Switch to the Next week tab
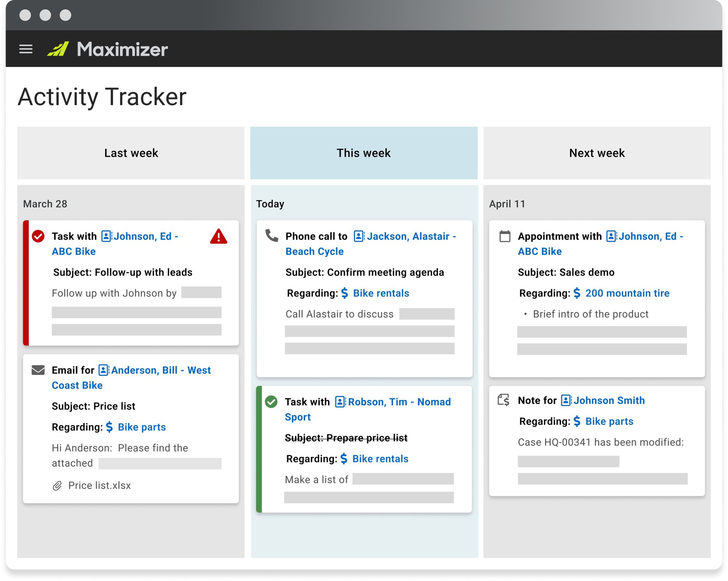 click(x=597, y=153)
